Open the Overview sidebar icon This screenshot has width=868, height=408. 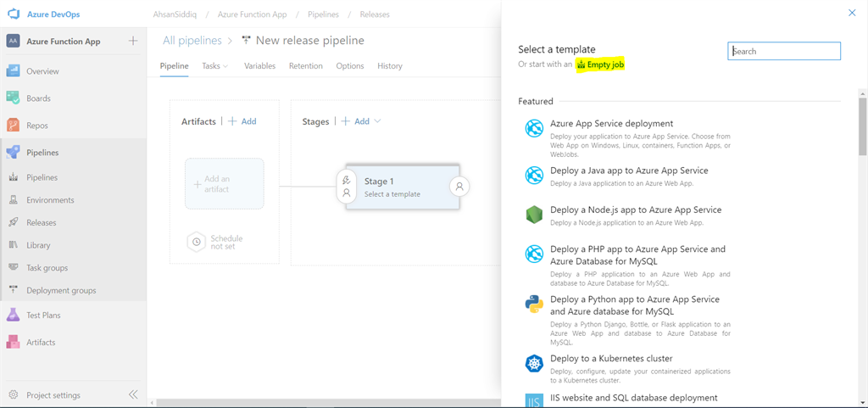pyautogui.click(x=14, y=71)
